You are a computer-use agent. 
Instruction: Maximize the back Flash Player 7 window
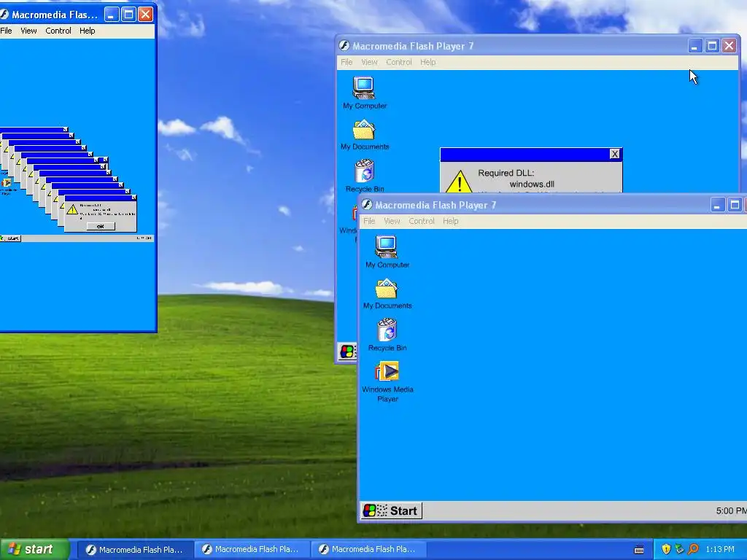pyautogui.click(x=712, y=46)
